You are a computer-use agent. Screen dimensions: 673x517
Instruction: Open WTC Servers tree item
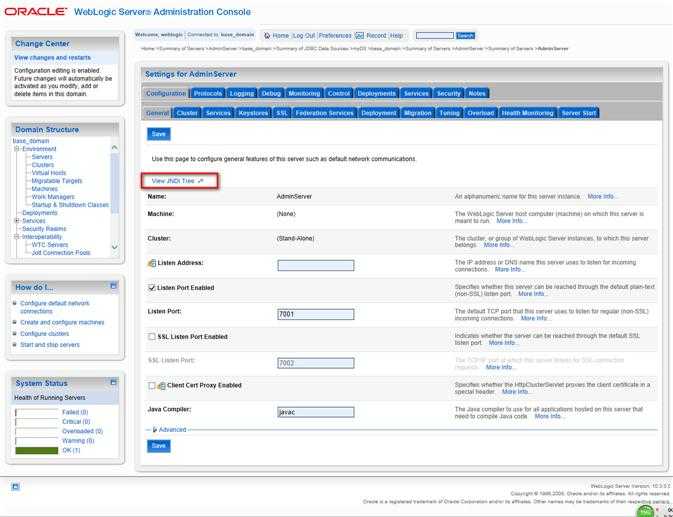(50, 245)
